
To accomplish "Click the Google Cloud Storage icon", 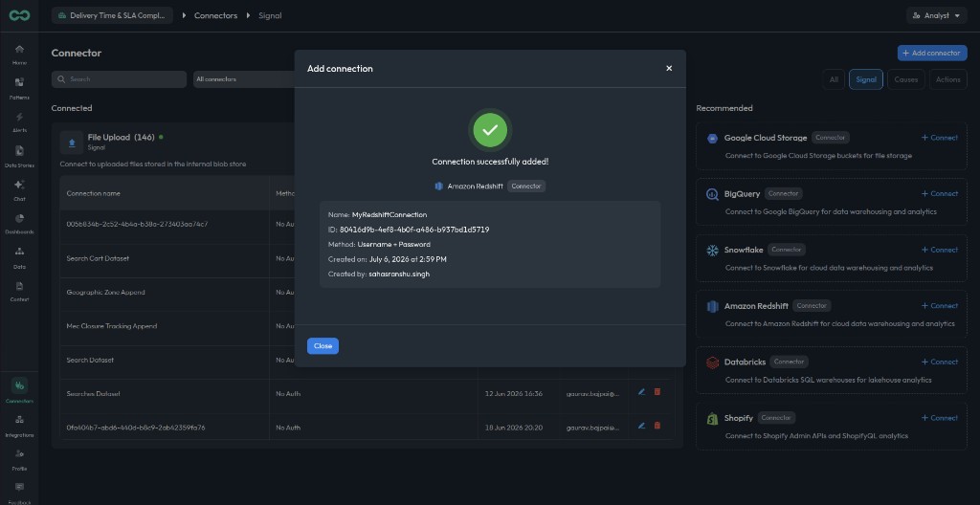I will 712,138.
